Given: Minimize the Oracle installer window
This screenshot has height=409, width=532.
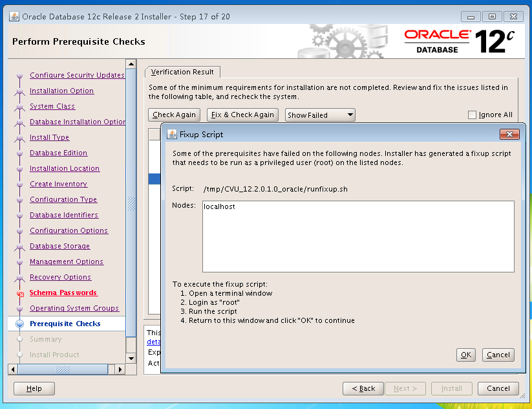Looking at the screenshot, I should pos(471,17).
